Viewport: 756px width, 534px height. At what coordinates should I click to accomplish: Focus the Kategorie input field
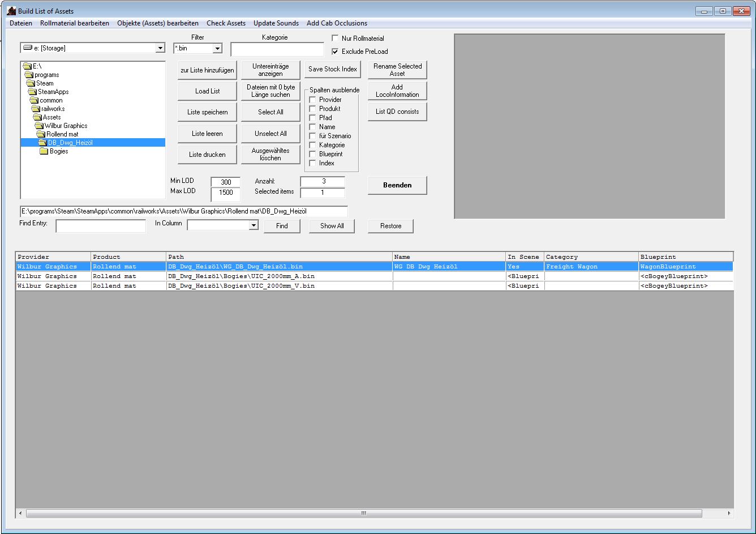[x=277, y=49]
